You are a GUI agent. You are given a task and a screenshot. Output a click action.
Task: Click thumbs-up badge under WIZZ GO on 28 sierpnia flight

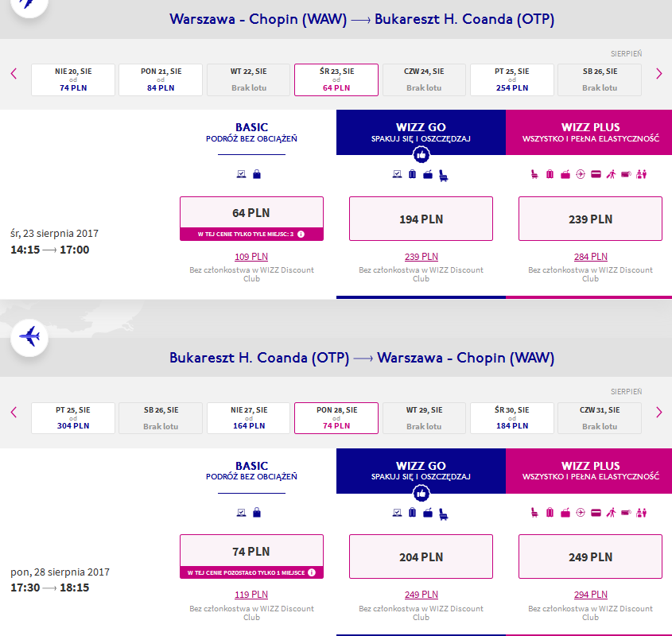pyautogui.click(x=421, y=493)
